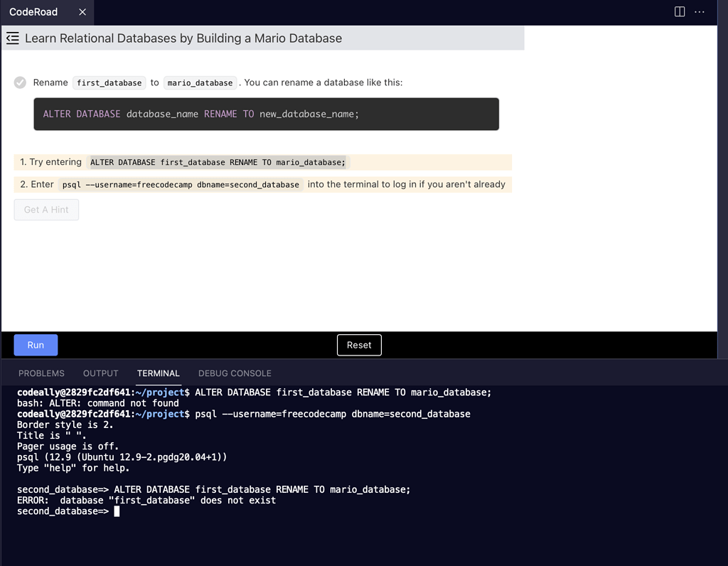728x566 pixels.
Task: Switch to the PROBLEMS tab
Action: 41,373
